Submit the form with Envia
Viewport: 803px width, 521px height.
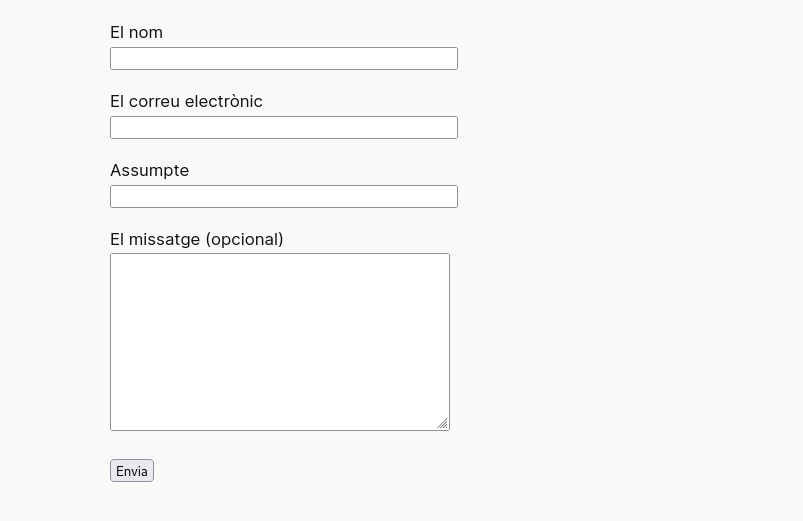point(132,471)
